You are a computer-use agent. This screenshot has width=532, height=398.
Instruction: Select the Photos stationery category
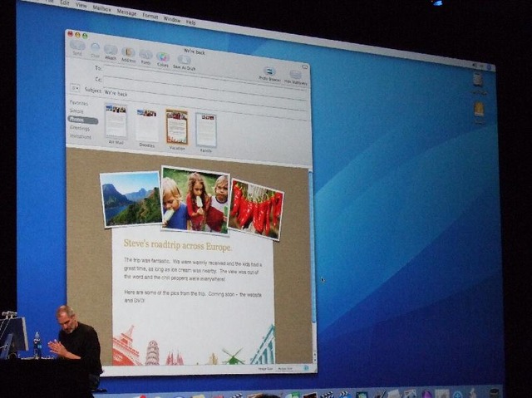[x=78, y=120]
